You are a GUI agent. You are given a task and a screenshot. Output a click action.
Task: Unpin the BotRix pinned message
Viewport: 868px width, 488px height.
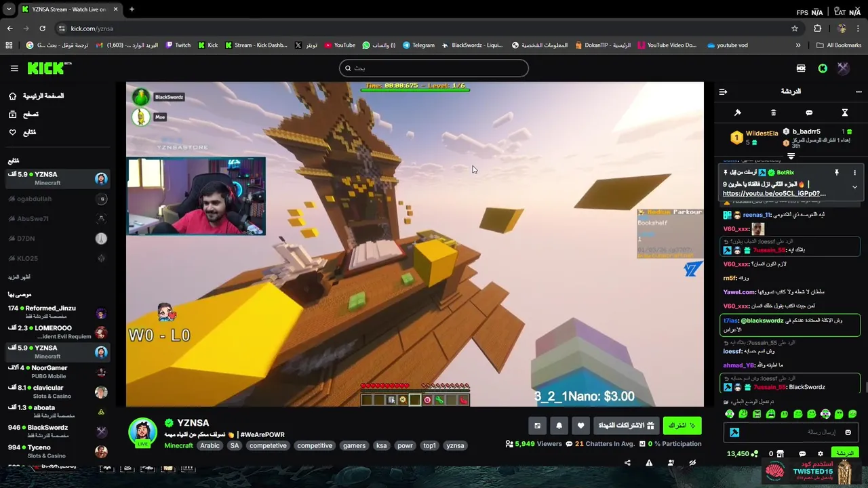pos(837,173)
